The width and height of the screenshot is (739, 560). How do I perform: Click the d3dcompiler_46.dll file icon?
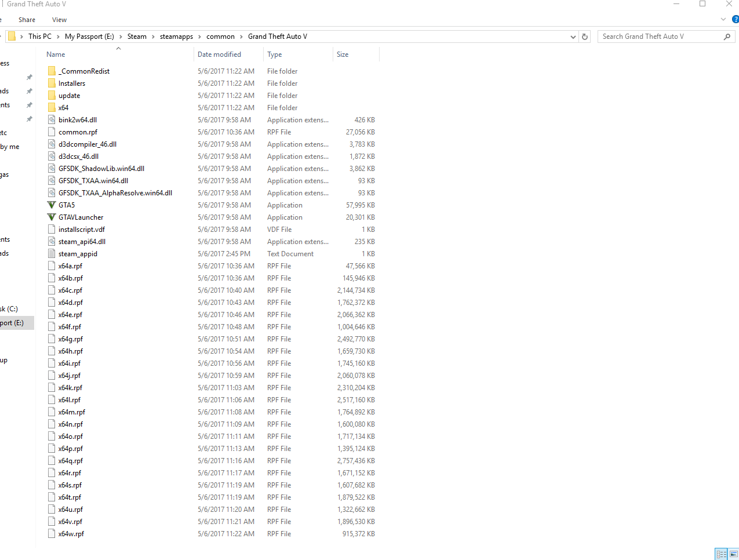click(x=52, y=144)
